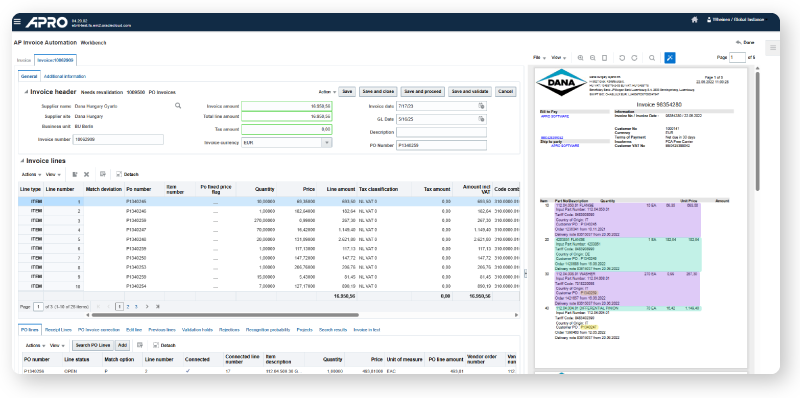This screenshot has height=398, width=800.
Task: Toggle the blue magic wand highlight tool
Action: click(670, 58)
